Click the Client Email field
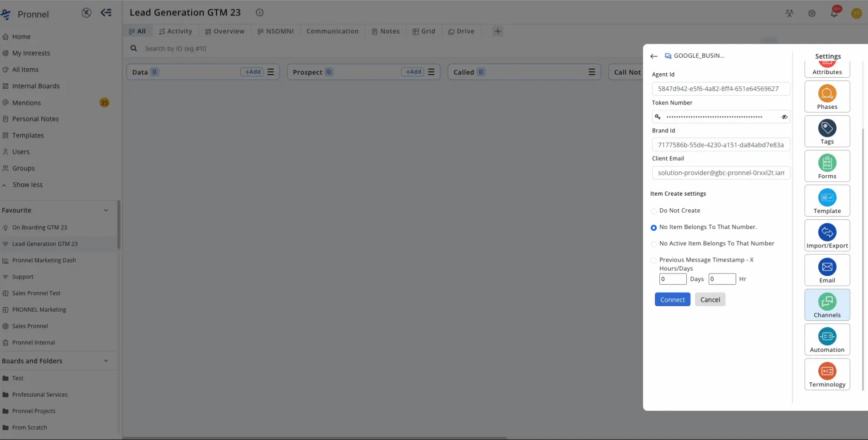This screenshot has height=440, width=868. 721,173
